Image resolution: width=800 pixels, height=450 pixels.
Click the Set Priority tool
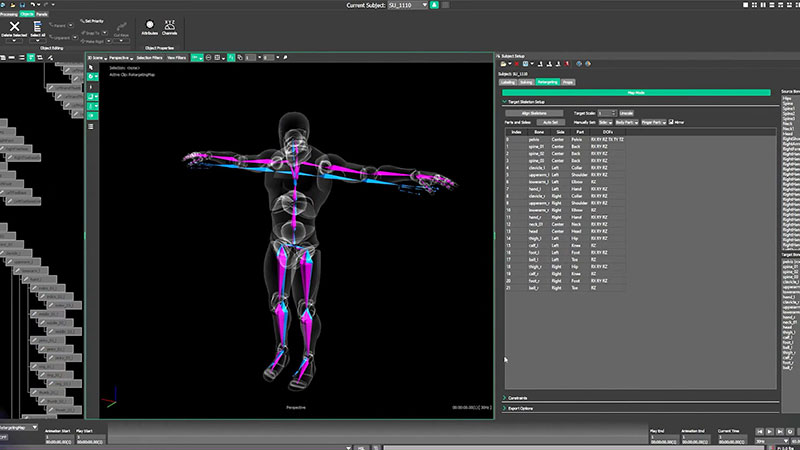[x=92, y=21]
